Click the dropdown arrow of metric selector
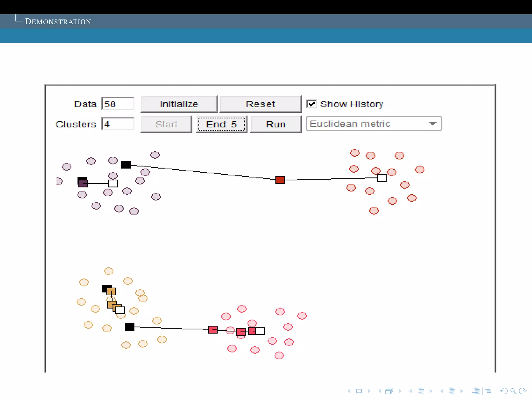The image size is (532, 399). tap(432, 124)
